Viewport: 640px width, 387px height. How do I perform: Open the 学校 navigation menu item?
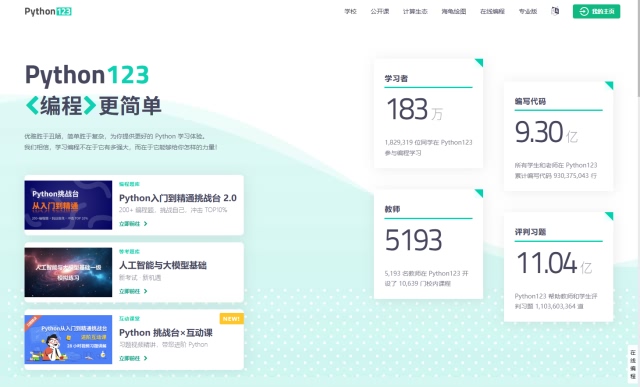click(350, 11)
